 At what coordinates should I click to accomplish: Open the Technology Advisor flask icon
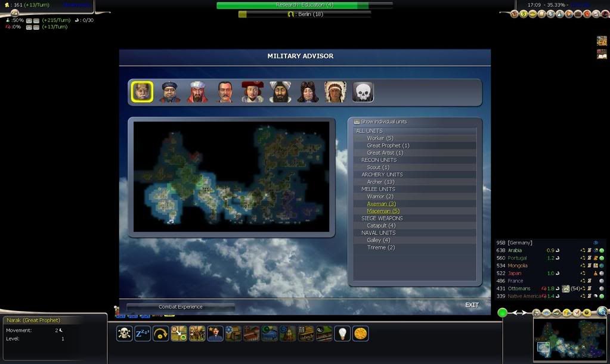coord(560,14)
